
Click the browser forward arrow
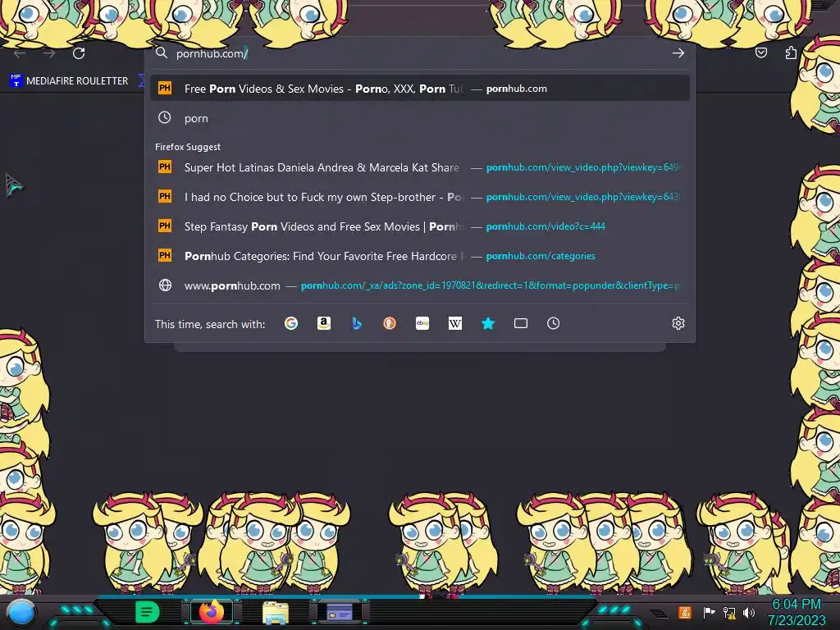[x=48, y=53]
